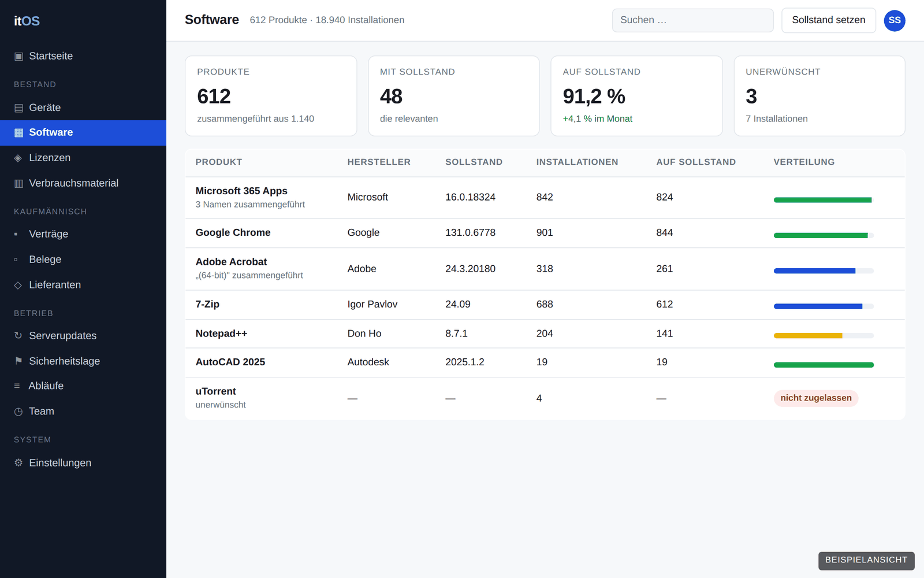924x578 pixels.
Task: Open the AutoCAD 2025 product
Action: [x=230, y=362]
